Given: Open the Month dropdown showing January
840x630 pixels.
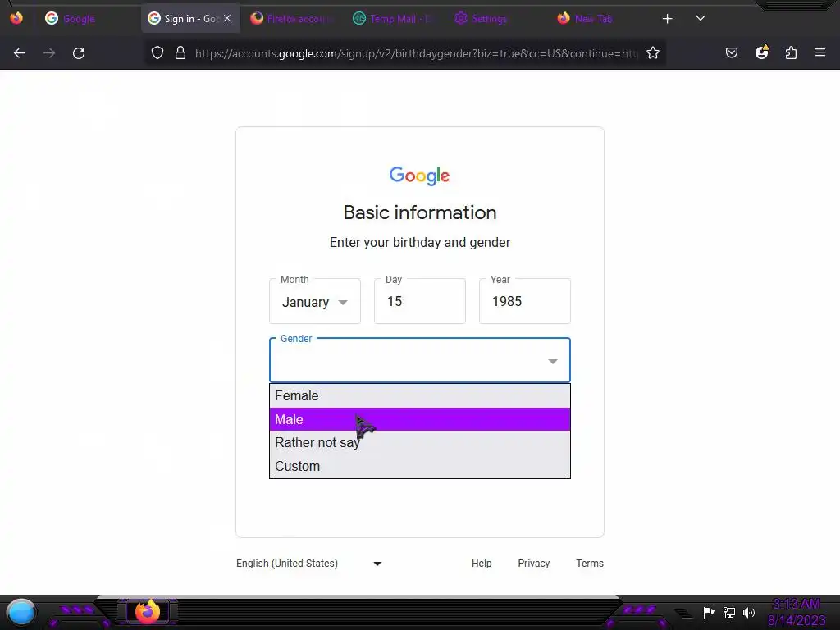Looking at the screenshot, I should [315, 301].
